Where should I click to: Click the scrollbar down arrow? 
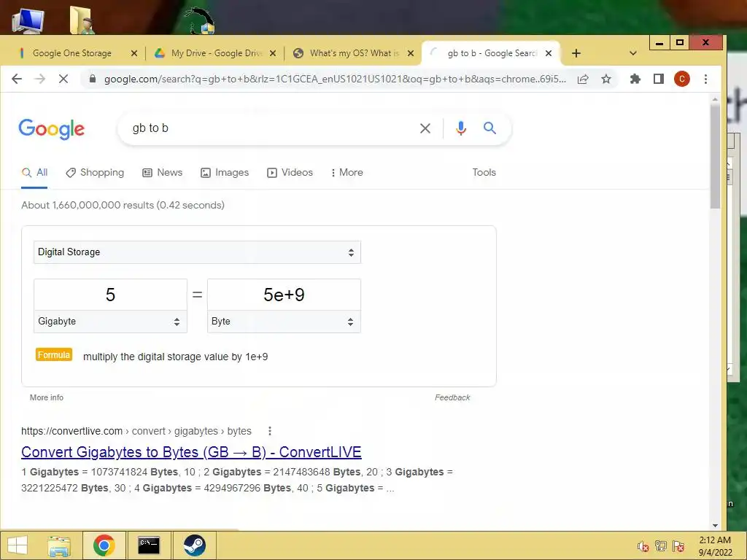click(715, 525)
